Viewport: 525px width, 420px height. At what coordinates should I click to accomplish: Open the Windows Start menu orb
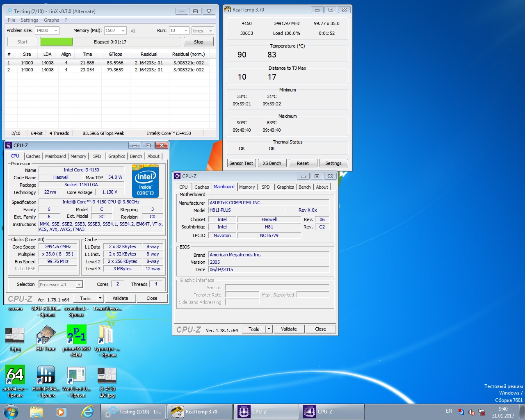11,412
